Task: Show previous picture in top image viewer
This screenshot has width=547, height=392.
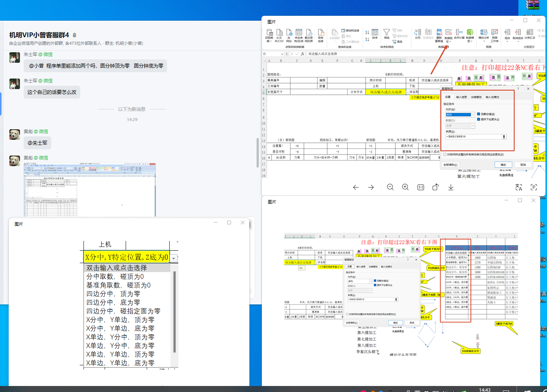Action: pos(356,187)
